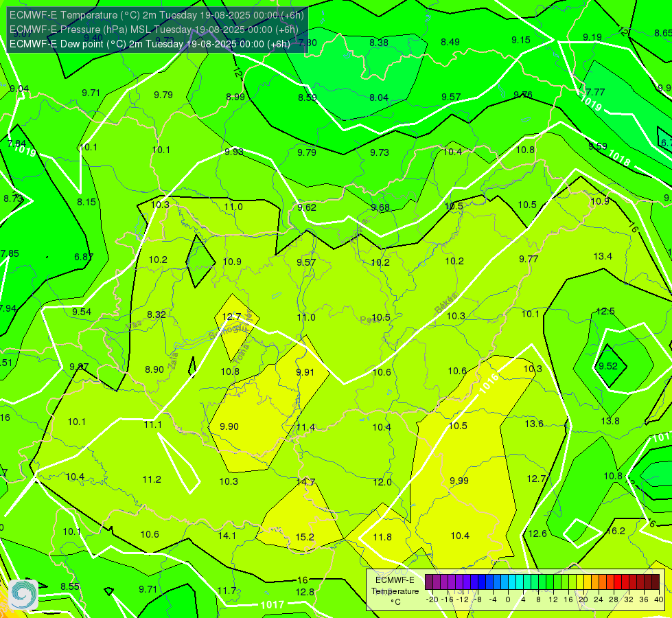Image resolution: width=672 pixels, height=618 pixels.
Task: Click the dew point value 9.68
Action: 380,207
